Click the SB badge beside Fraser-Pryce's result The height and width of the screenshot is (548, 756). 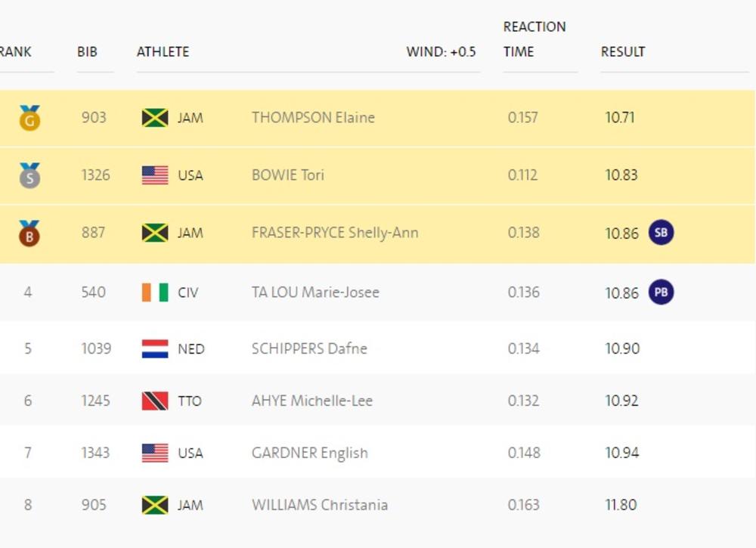click(661, 233)
